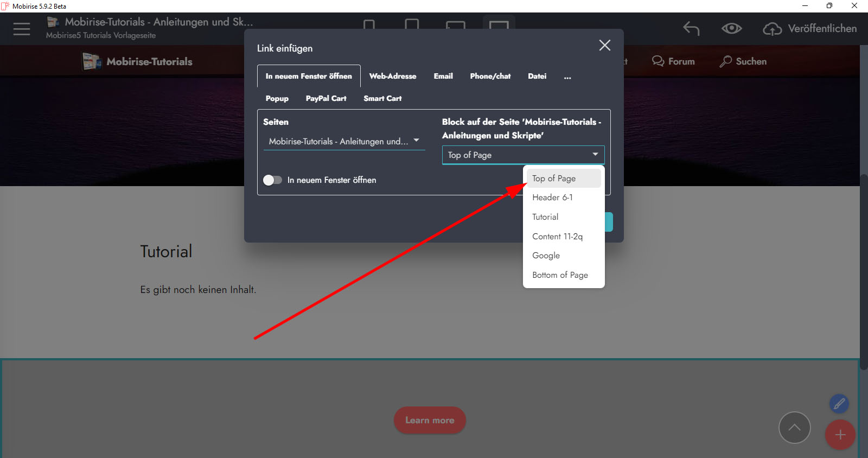868x458 pixels.
Task: Click the eye preview icon
Action: [x=732, y=28]
